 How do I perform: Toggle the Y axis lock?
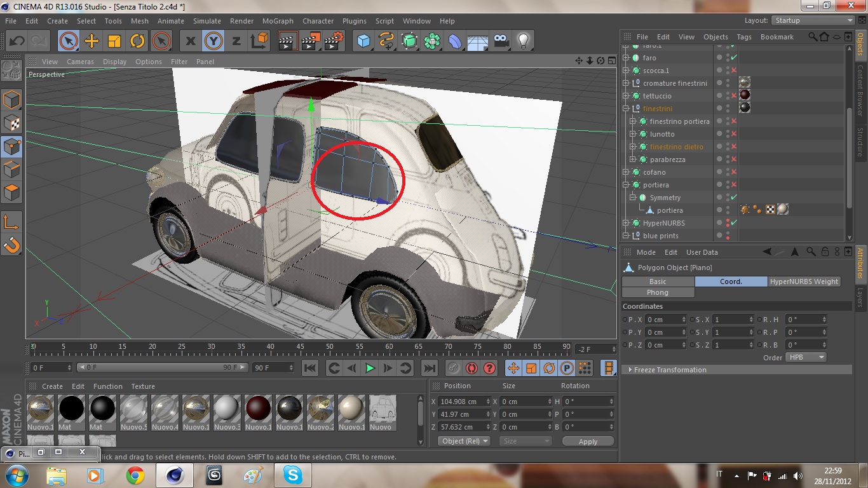pyautogui.click(x=214, y=41)
